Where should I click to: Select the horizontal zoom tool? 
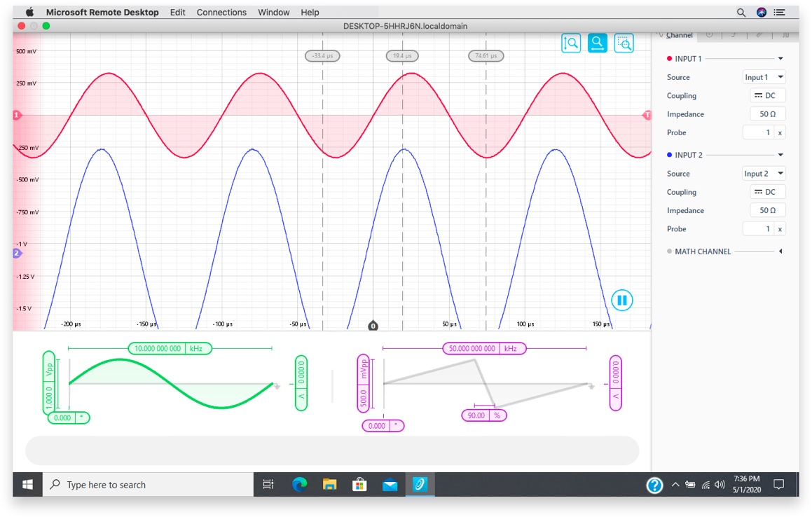pyautogui.click(x=597, y=43)
